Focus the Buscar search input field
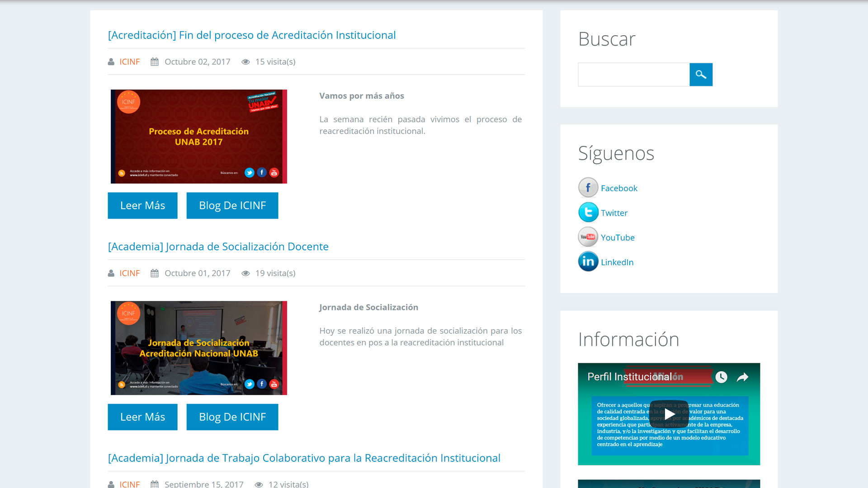This screenshot has width=868, height=488. (x=634, y=75)
